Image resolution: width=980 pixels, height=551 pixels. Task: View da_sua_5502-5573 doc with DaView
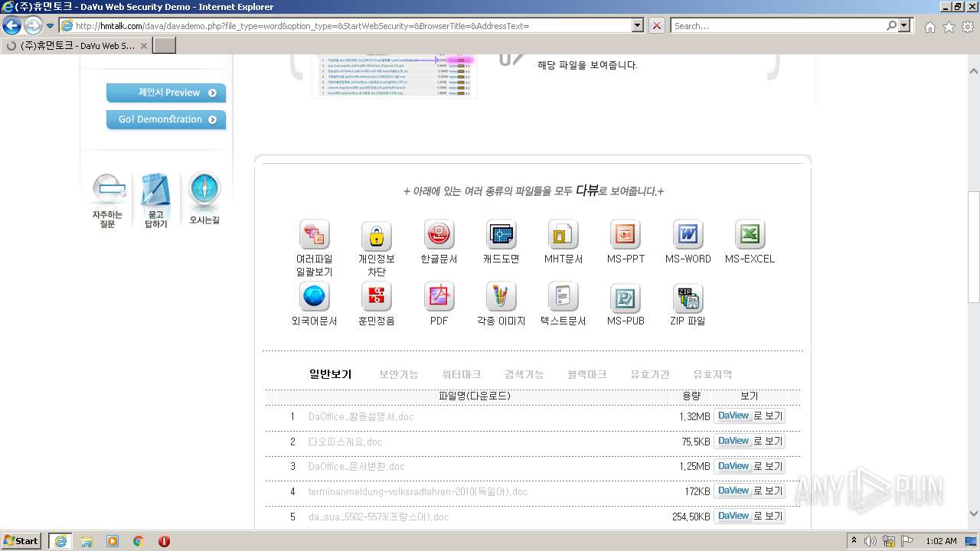749,517
